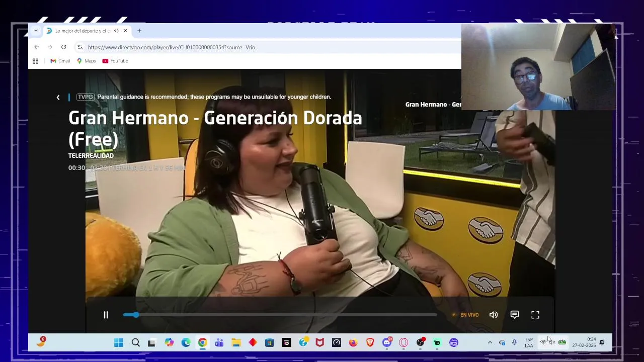Open Windows taskbar search

coord(135,342)
